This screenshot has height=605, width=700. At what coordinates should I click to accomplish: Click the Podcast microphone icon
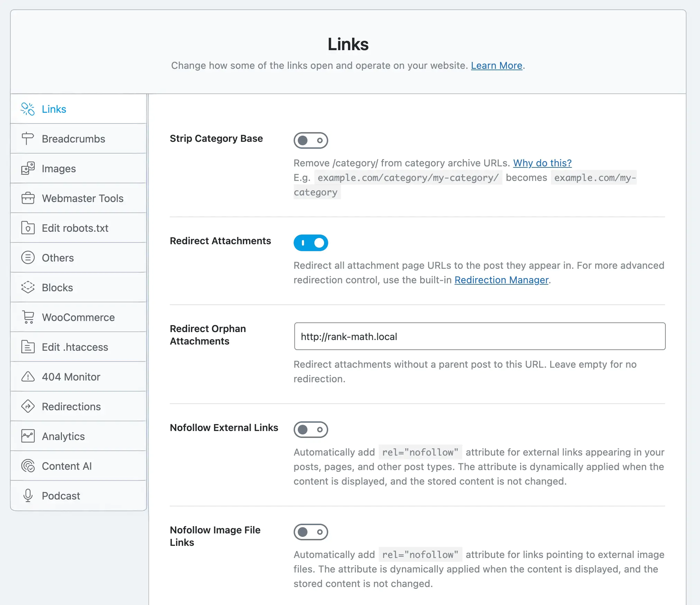[28, 496]
